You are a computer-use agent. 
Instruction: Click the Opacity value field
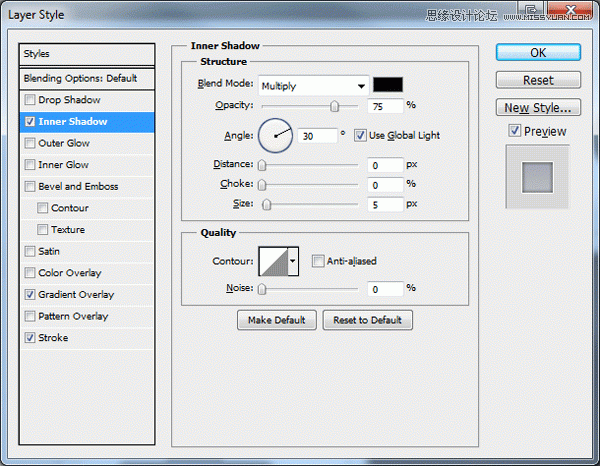pos(385,106)
